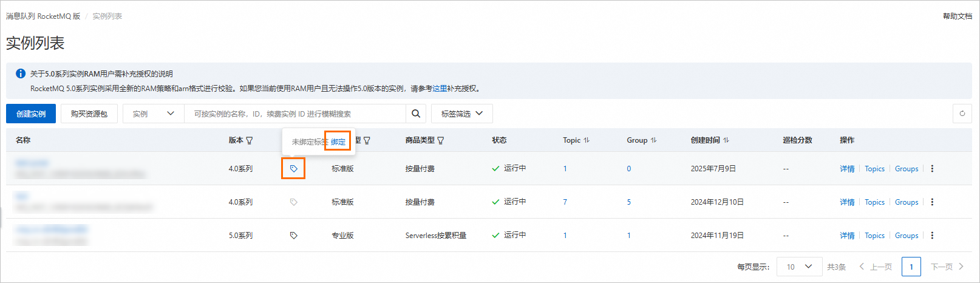Click the search magnifier icon
980x283 pixels.
pyautogui.click(x=416, y=114)
